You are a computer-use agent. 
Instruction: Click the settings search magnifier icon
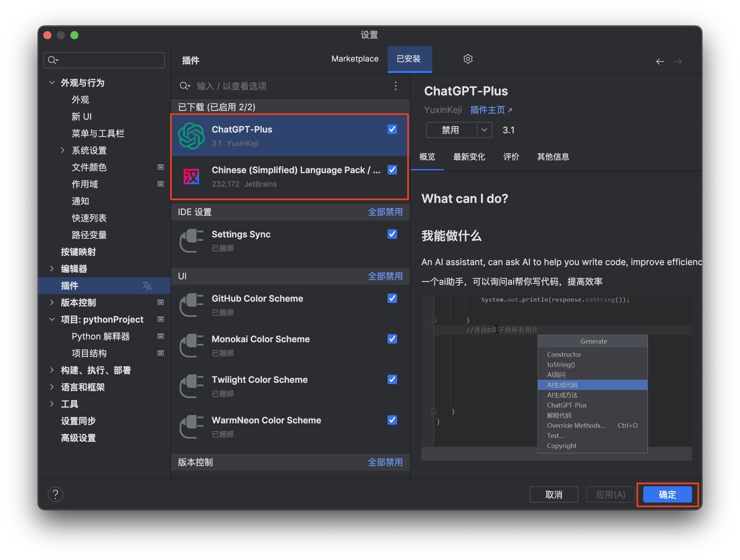[x=53, y=60]
